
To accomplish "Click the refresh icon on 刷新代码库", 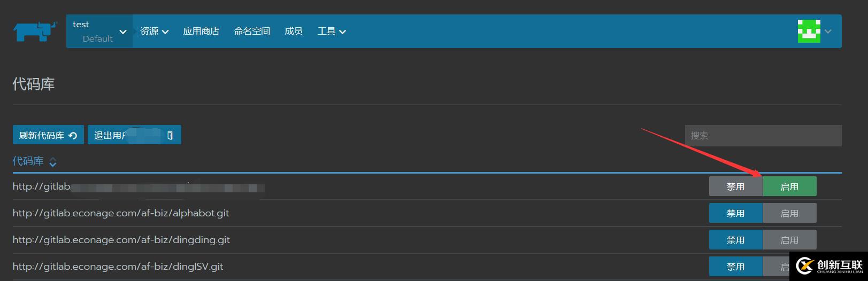I will [73, 136].
